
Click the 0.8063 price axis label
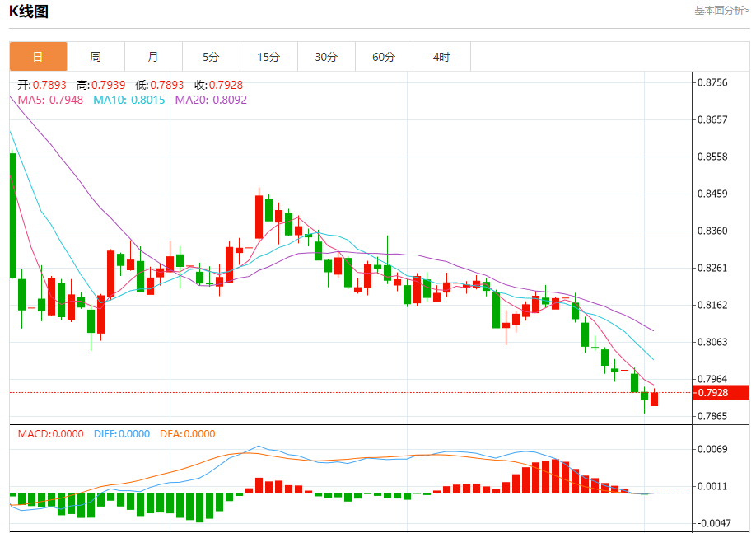pos(712,342)
